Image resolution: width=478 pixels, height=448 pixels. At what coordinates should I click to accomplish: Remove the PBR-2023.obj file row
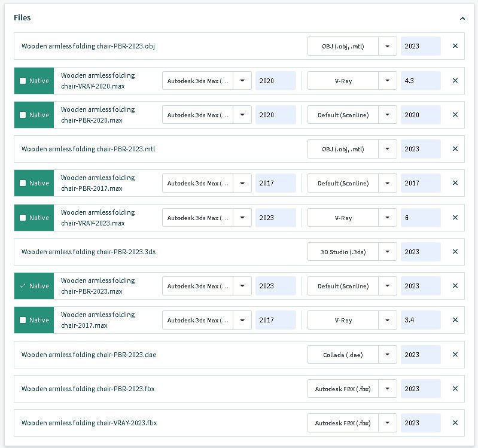click(x=455, y=46)
